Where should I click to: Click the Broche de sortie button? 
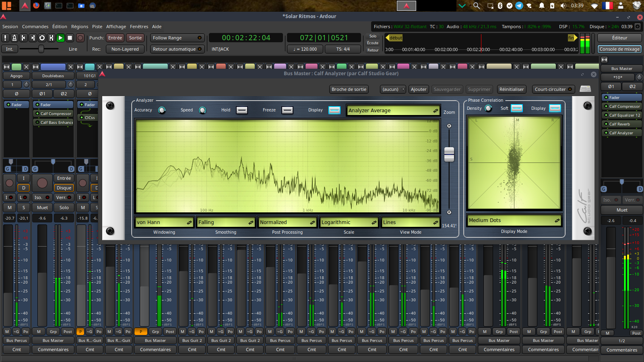(349, 89)
